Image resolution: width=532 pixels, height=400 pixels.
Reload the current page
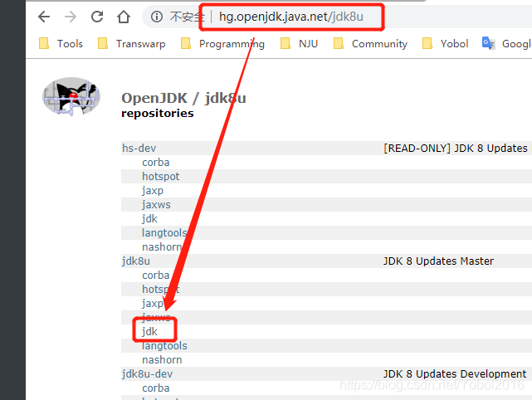97,17
